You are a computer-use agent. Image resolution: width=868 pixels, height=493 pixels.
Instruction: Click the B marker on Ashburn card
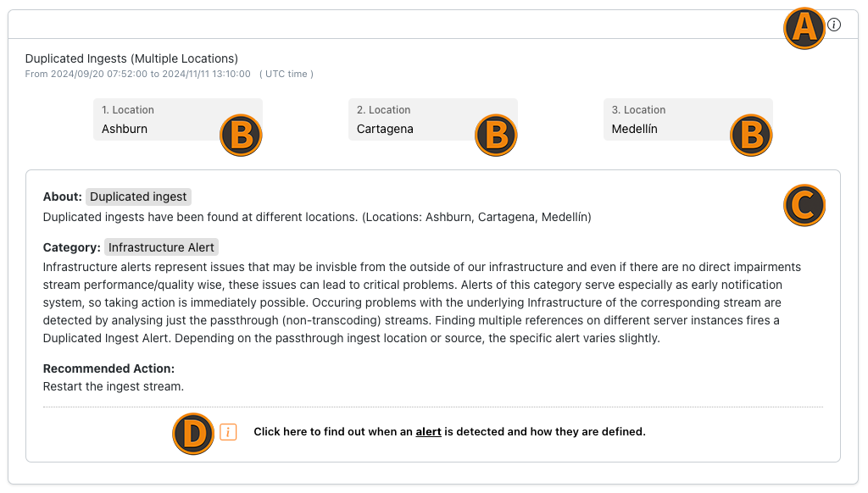point(241,135)
